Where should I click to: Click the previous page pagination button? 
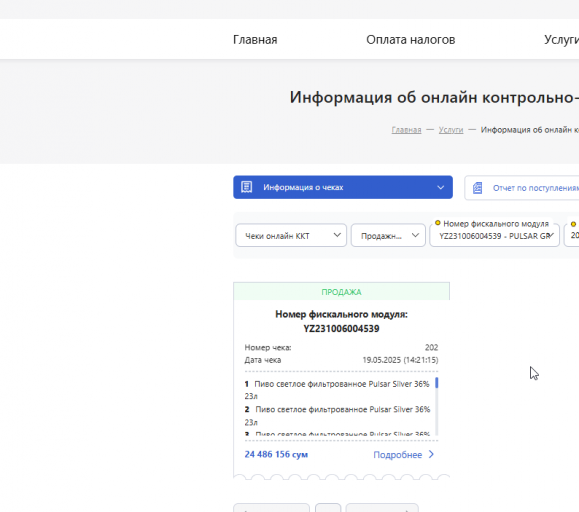(271, 508)
